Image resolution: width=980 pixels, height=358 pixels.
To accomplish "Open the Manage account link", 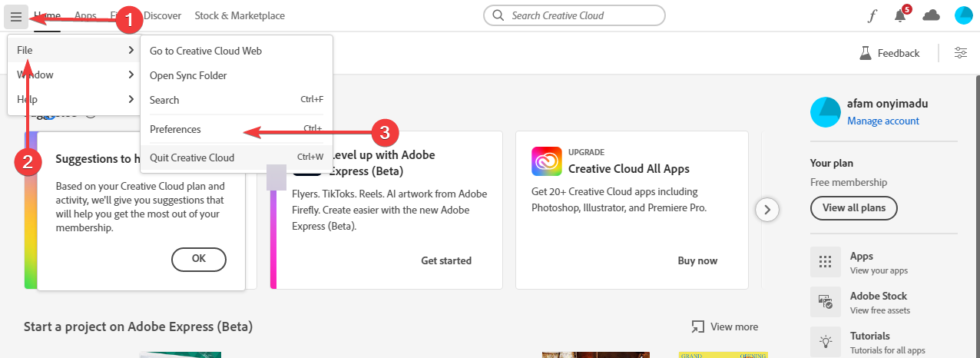I will 883,121.
